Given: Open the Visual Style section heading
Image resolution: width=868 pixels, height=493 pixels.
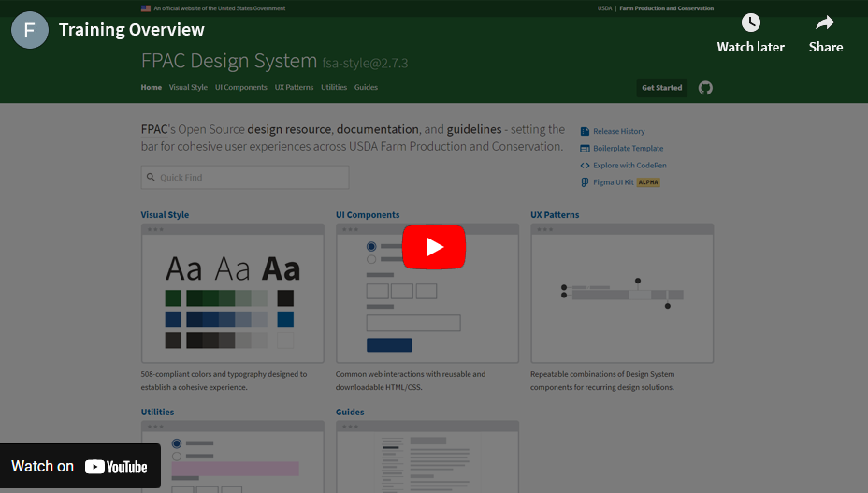Looking at the screenshot, I should [x=165, y=215].
